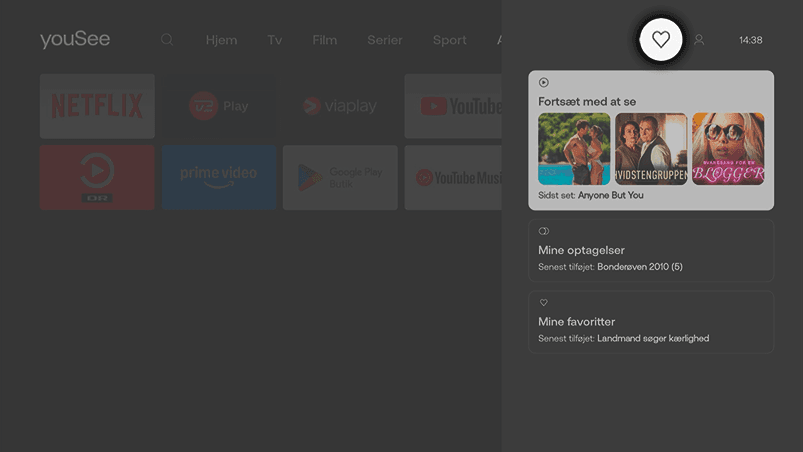The image size is (803, 452).
Task: Open Mine favoritter card
Action: 651,322
